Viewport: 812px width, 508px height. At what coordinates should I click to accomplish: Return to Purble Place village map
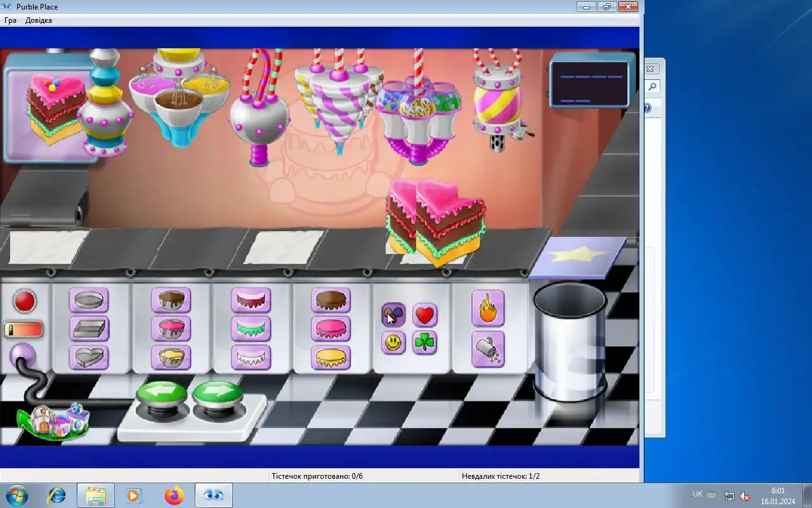pyautogui.click(x=54, y=422)
